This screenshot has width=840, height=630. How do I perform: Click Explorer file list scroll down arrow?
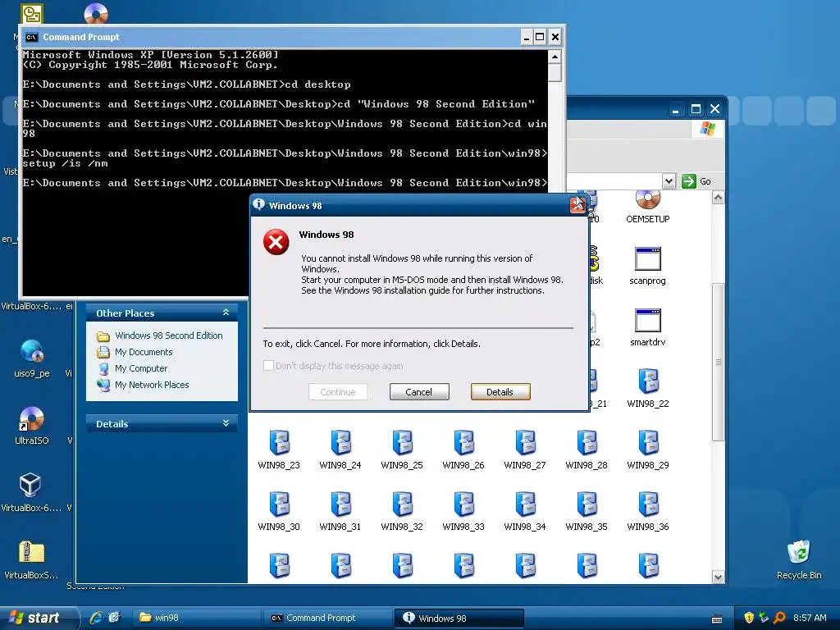pos(718,577)
